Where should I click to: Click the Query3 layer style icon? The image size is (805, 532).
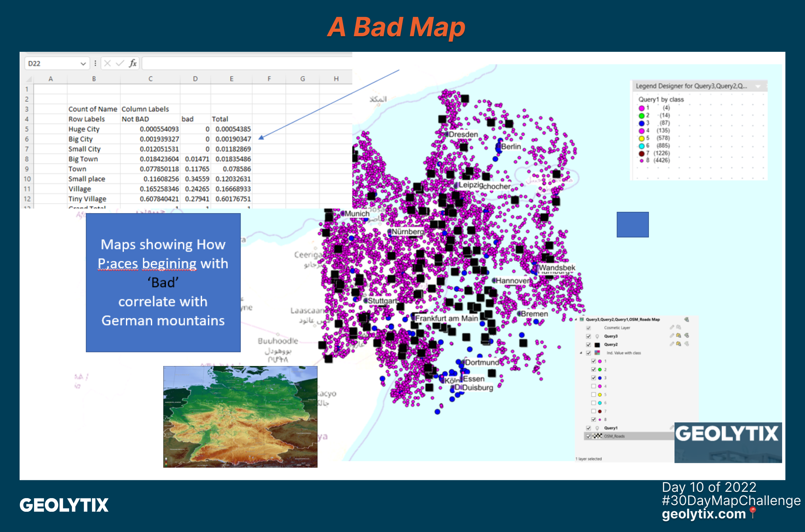[x=686, y=335]
